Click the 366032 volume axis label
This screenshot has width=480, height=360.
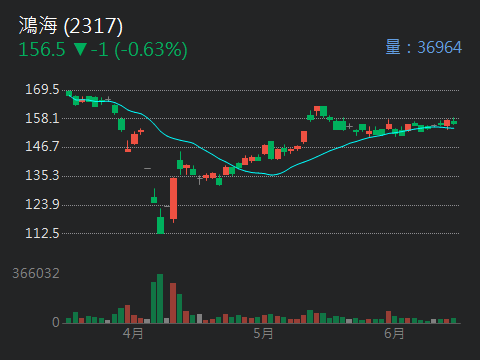[36, 274]
